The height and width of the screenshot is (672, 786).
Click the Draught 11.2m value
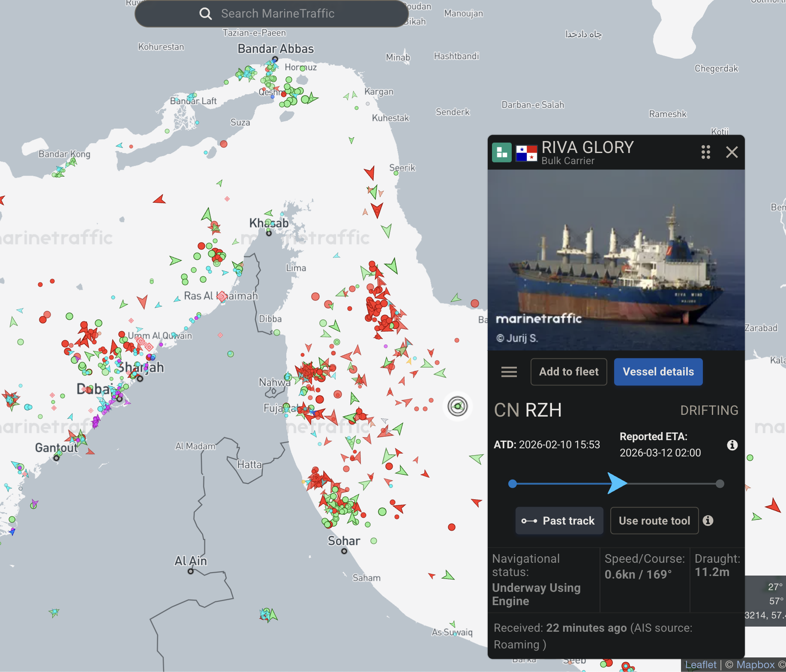(x=712, y=572)
